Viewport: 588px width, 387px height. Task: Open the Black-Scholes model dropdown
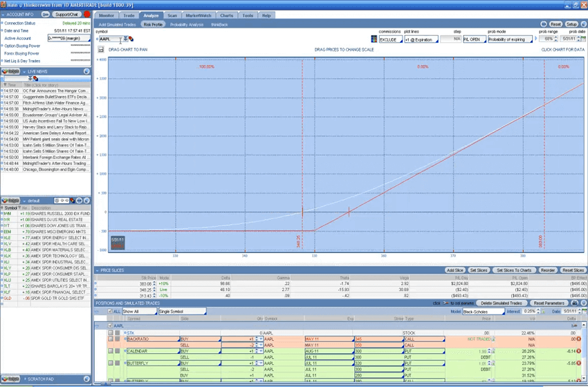(x=484, y=311)
